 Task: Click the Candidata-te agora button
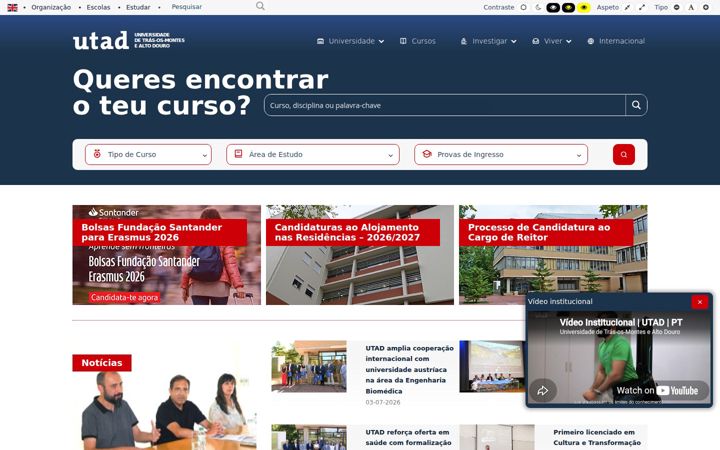click(124, 298)
